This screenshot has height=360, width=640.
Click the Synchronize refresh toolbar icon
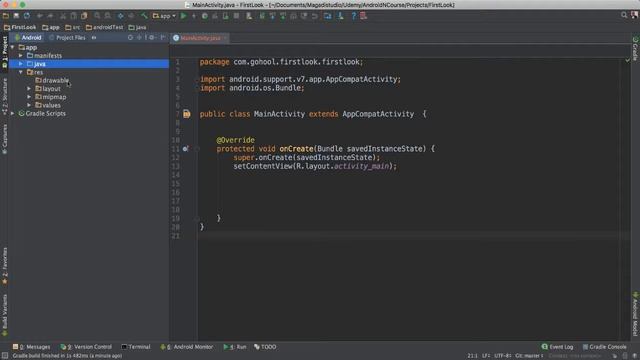27,16
